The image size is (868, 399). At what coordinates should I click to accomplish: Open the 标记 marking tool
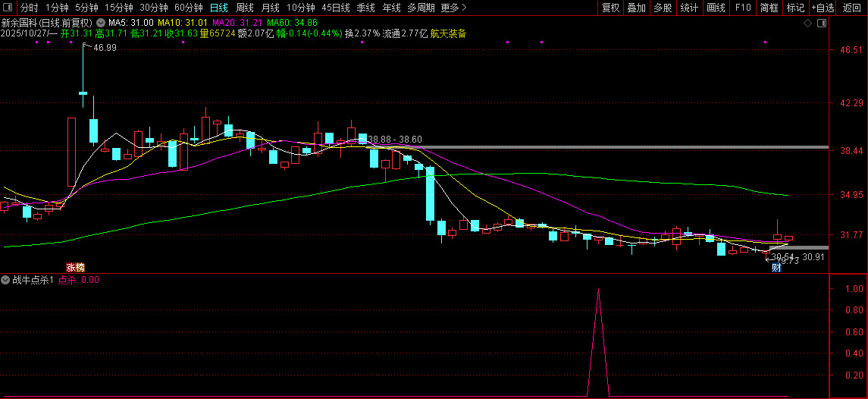[795, 8]
